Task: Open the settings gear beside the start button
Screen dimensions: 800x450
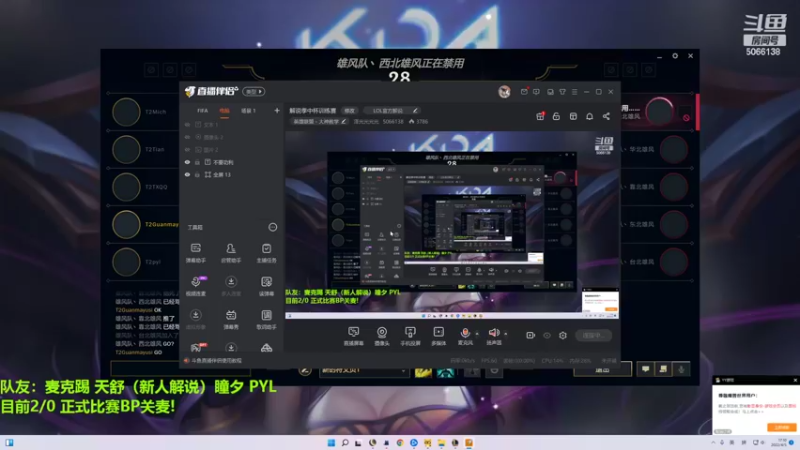Action: [x=563, y=335]
